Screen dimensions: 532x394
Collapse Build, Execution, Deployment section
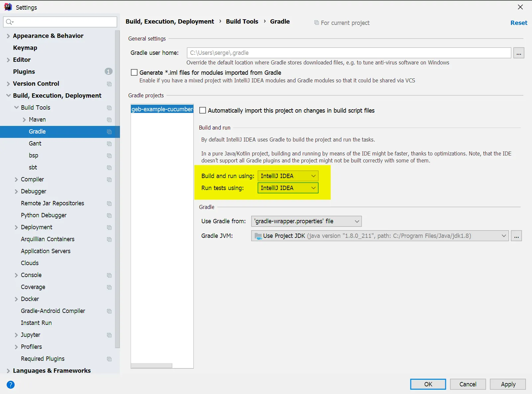pos(8,96)
